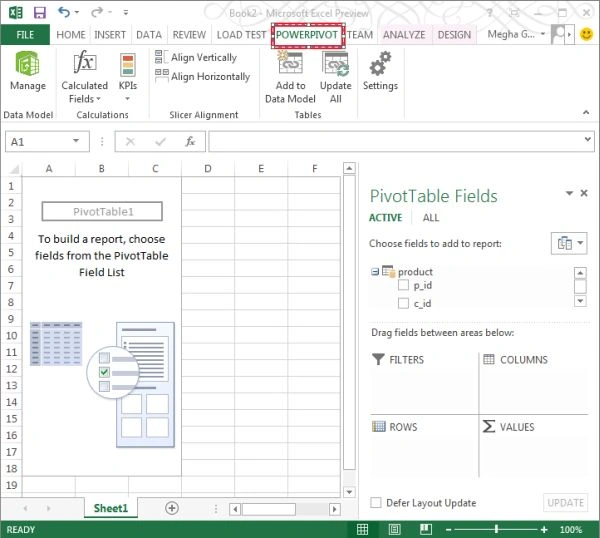Open the KPIs menu
This screenshot has height=538, width=600.
click(x=128, y=77)
